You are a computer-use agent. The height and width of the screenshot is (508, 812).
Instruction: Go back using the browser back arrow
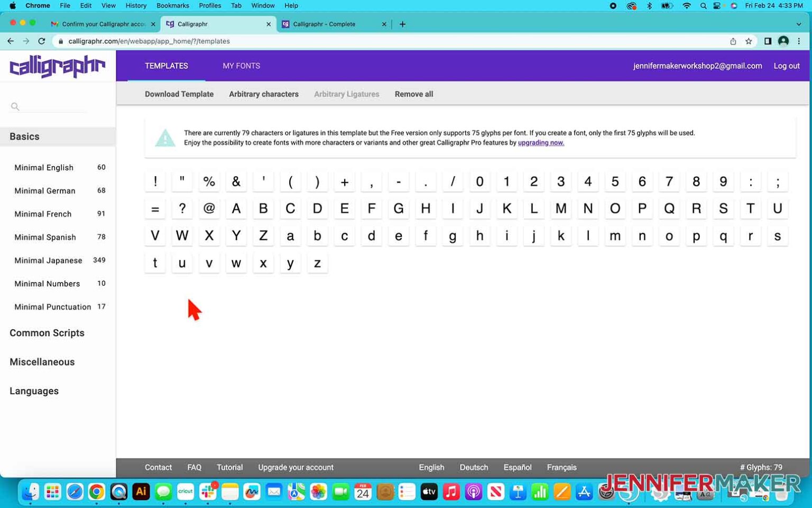pos(11,41)
